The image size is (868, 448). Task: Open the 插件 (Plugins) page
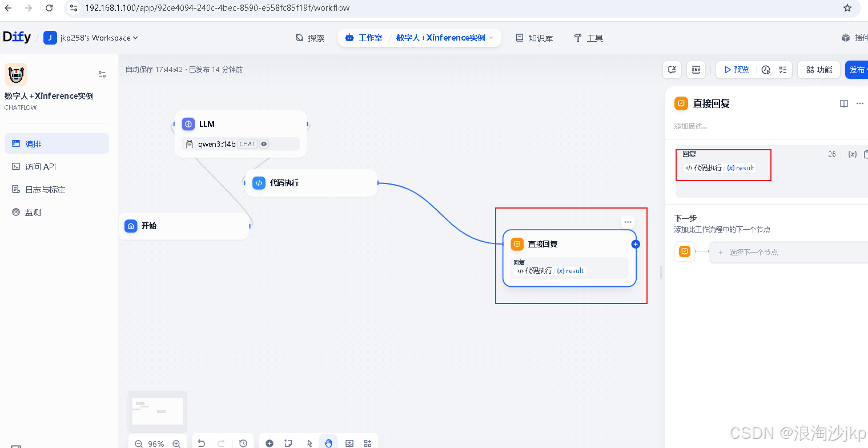tap(854, 38)
